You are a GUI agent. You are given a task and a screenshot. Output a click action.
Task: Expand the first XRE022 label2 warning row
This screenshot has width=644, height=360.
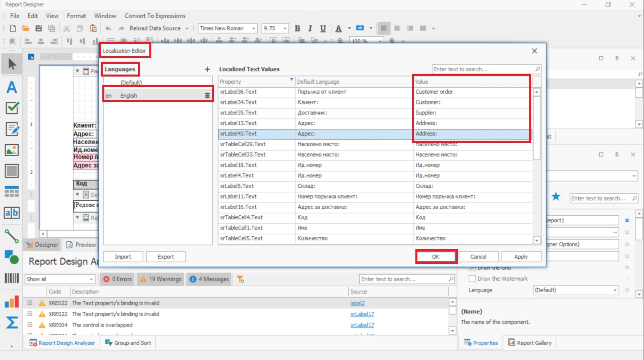tap(30, 303)
